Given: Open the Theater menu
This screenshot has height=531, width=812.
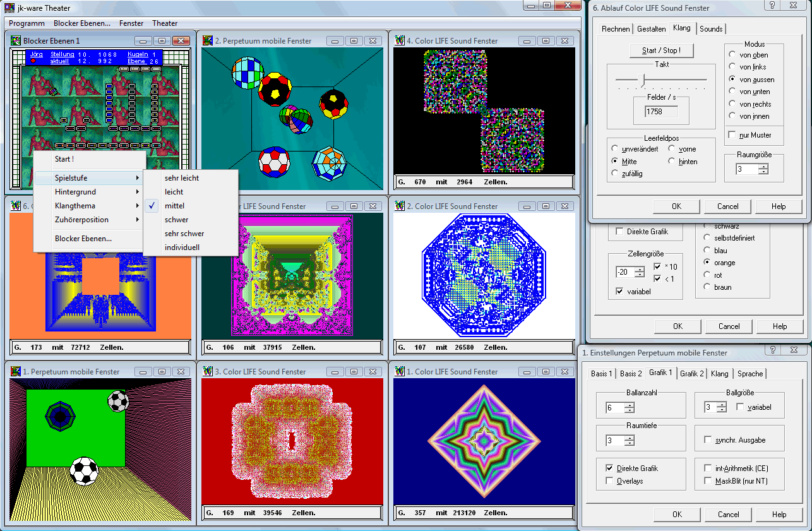Looking at the screenshot, I should [165, 23].
